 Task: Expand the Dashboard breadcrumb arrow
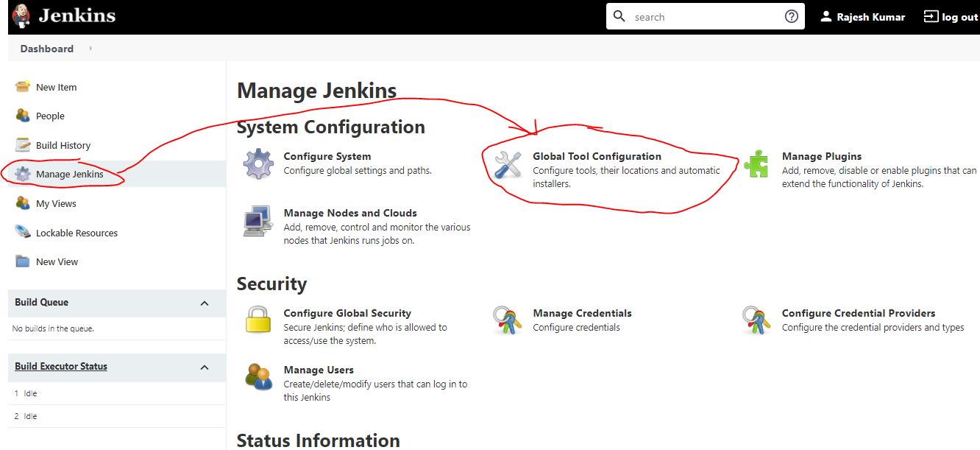click(90, 49)
